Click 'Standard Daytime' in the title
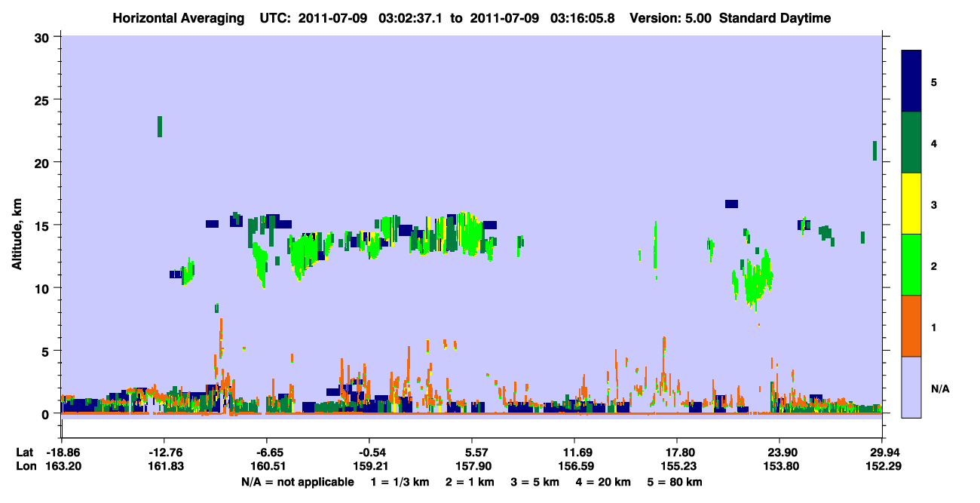 pyautogui.click(x=775, y=18)
